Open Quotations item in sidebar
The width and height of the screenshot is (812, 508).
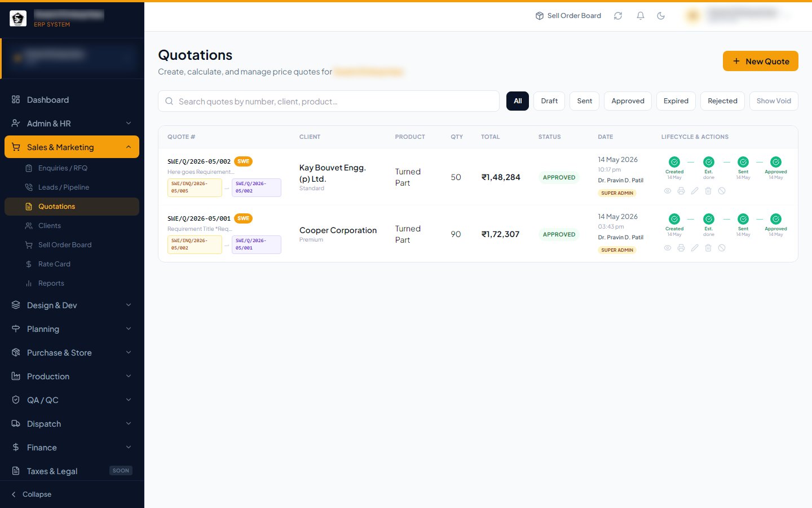pos(72,207)
